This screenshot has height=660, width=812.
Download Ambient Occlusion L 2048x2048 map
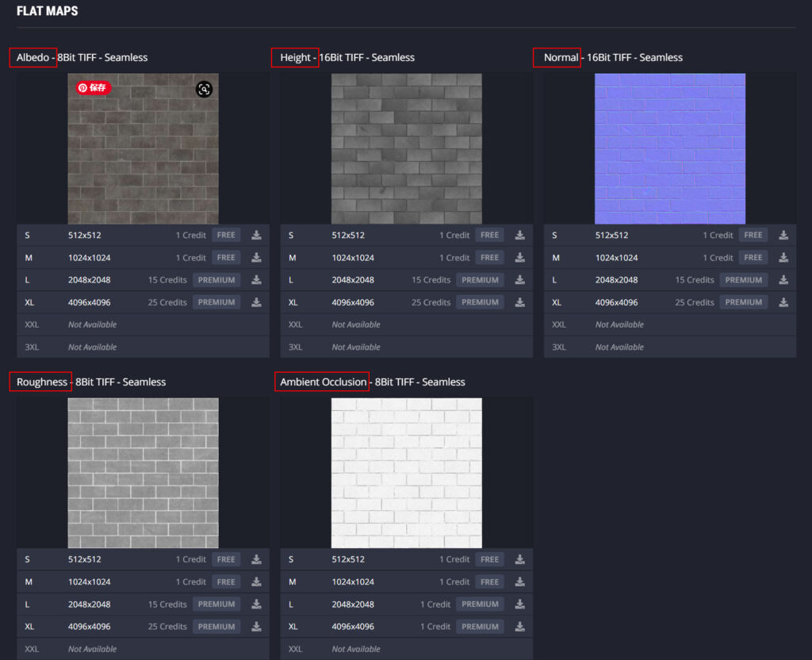tap(520, 604)
